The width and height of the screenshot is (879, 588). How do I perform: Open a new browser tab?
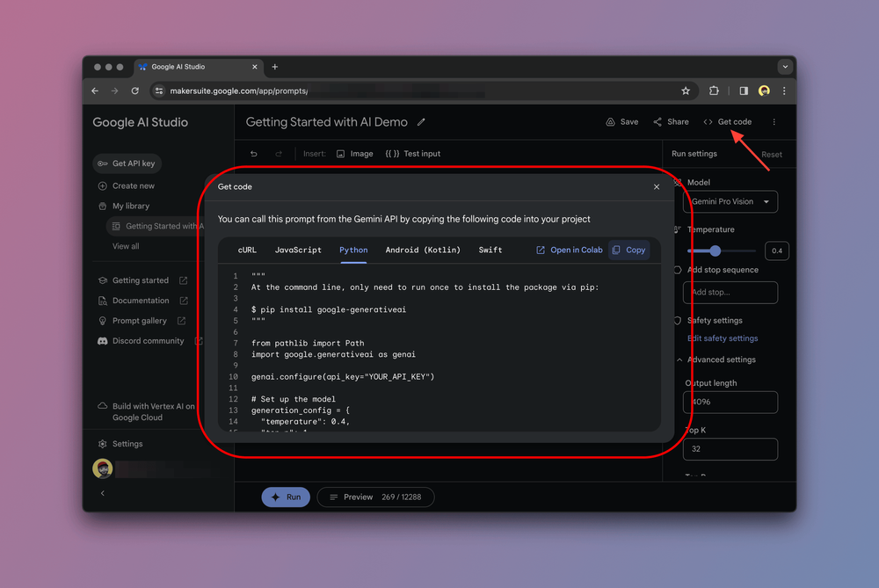tap(275, 67)
